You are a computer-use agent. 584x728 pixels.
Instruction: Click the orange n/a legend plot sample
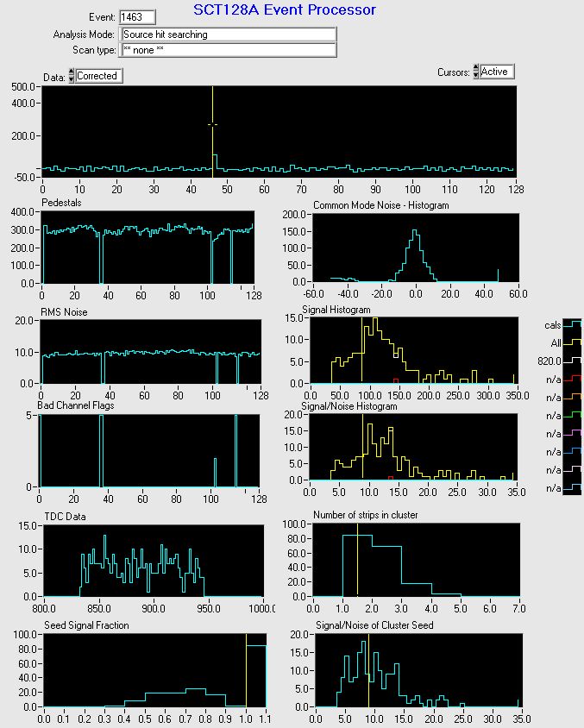(x=574, y=397)
